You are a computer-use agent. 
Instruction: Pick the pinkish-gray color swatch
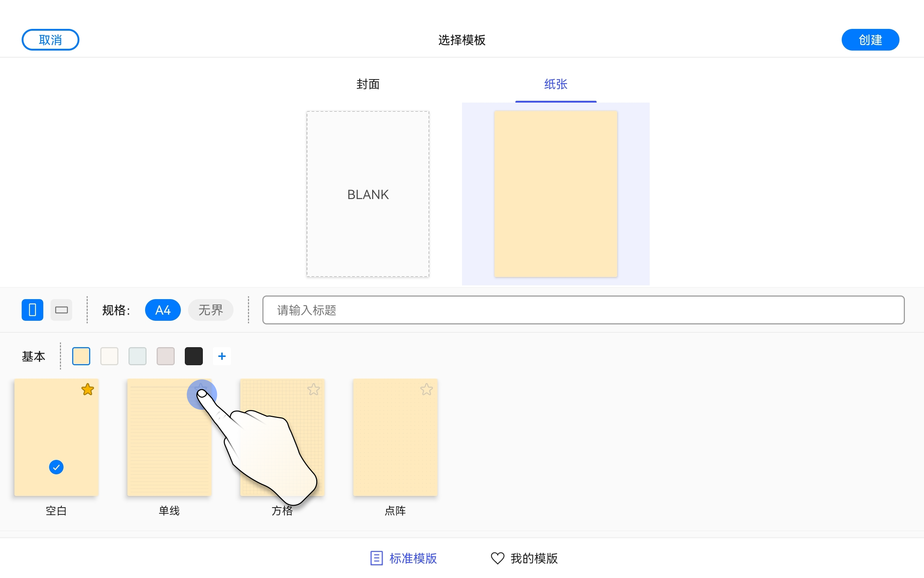coord(166,356)
